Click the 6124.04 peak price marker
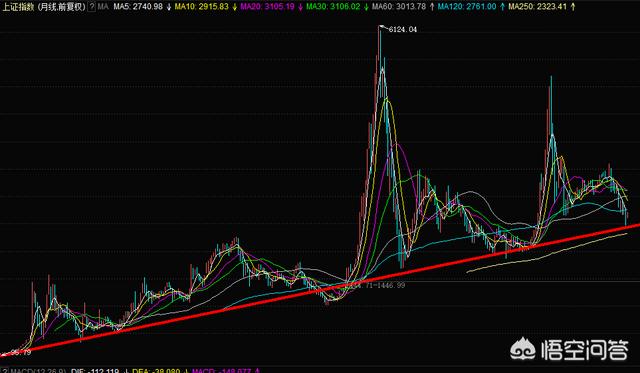The width and height of the screenshot is (640, 373). [x=402, y=29]
